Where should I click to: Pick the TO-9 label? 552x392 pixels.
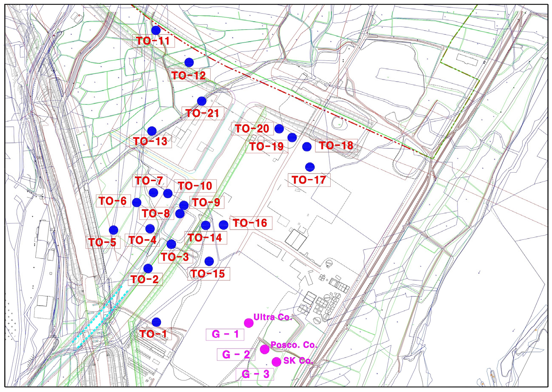pos(205,203)
